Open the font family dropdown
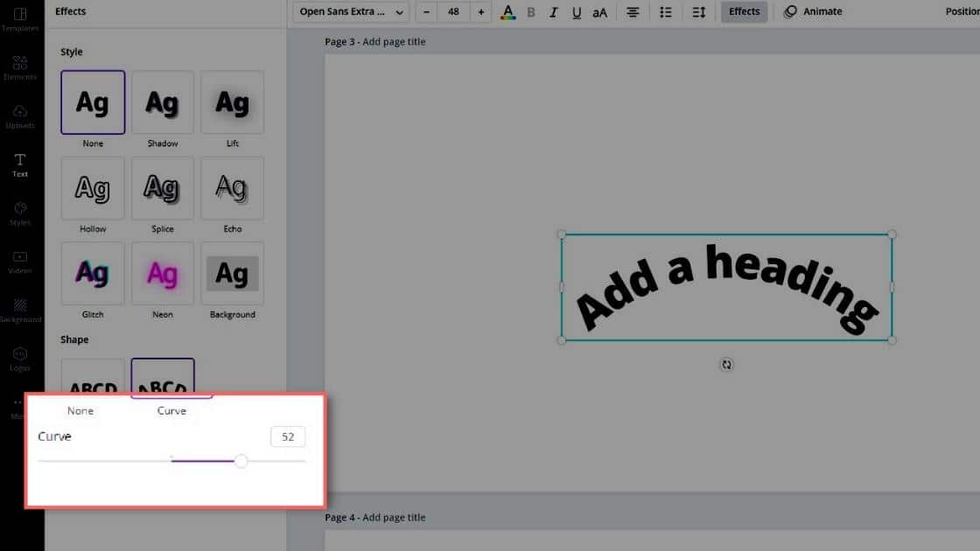Screen dimensions: 980x551 point(351,11)
